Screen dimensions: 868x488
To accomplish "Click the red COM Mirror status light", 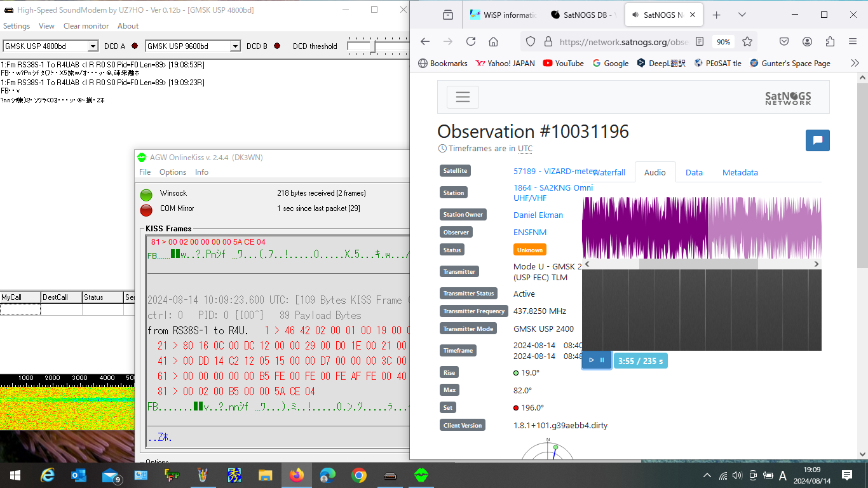I will pos(146,210).
